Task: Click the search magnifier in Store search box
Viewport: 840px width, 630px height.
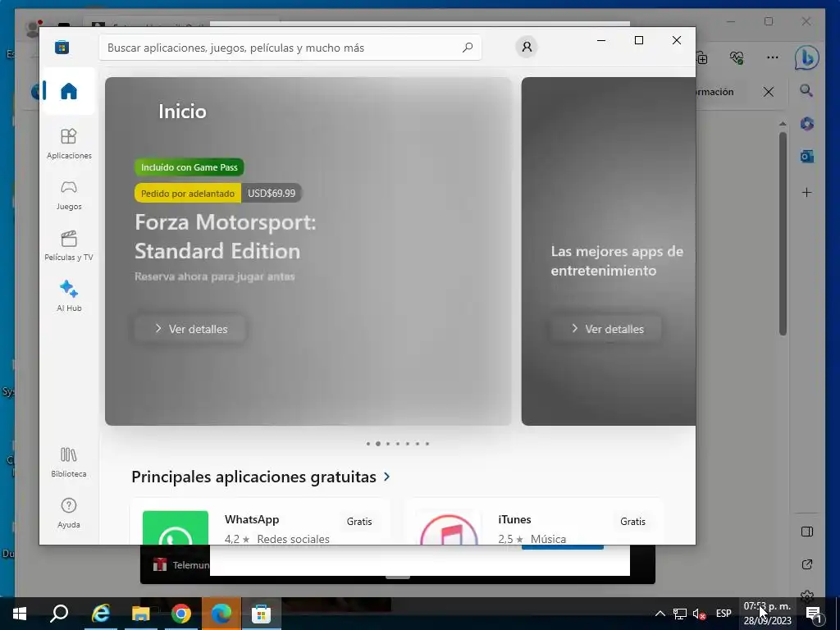Action: pyautogui.click(x=467, y=47)
